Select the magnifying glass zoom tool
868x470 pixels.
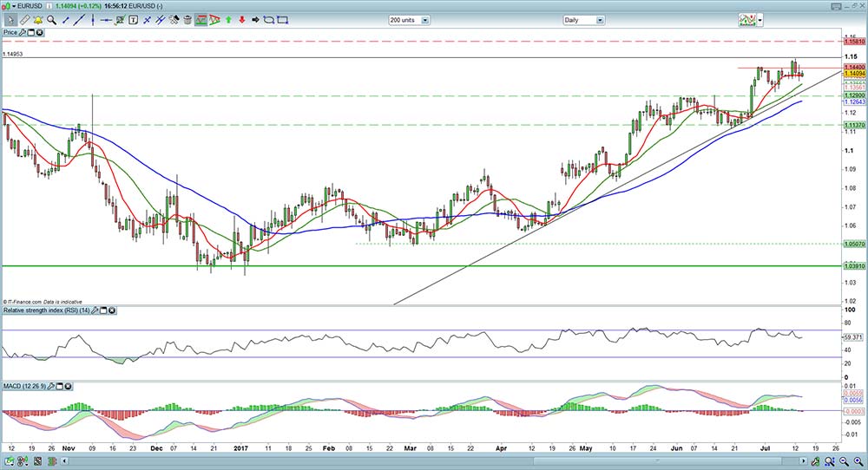point(51,20)
